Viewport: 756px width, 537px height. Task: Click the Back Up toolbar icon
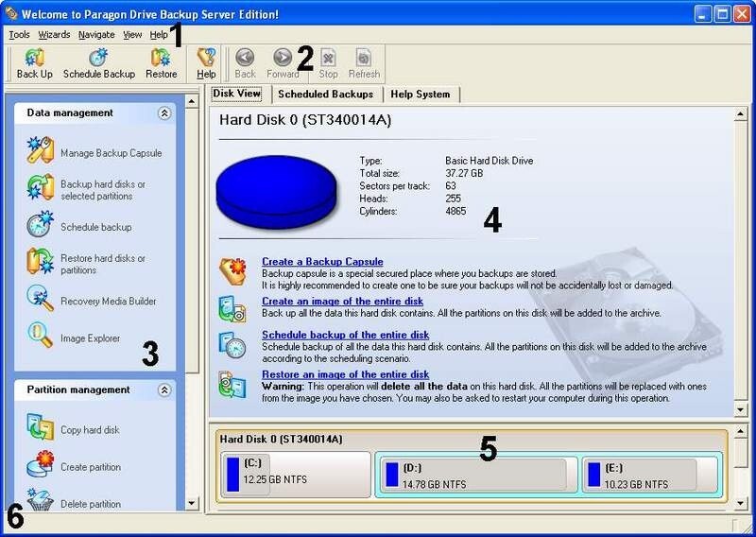34,58
